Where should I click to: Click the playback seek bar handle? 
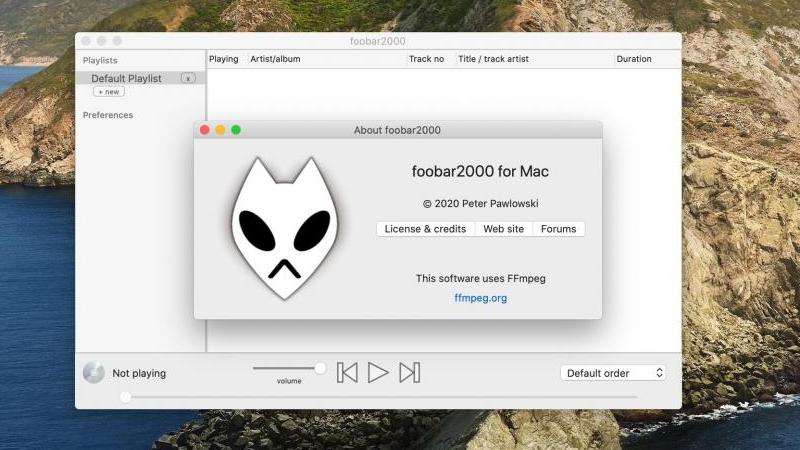[125, 397]
